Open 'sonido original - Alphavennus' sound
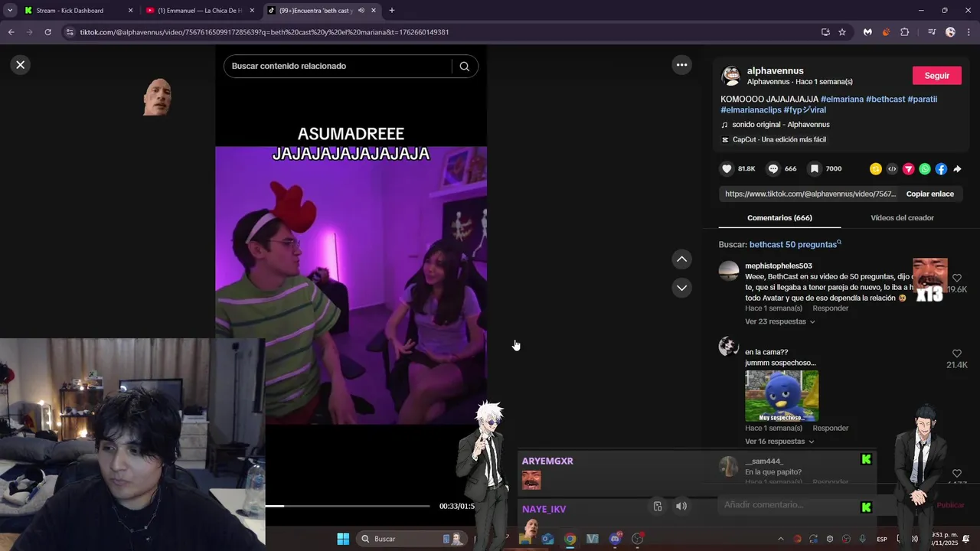Viewport: 980px width, 551px height. click(x=780, y=125)
